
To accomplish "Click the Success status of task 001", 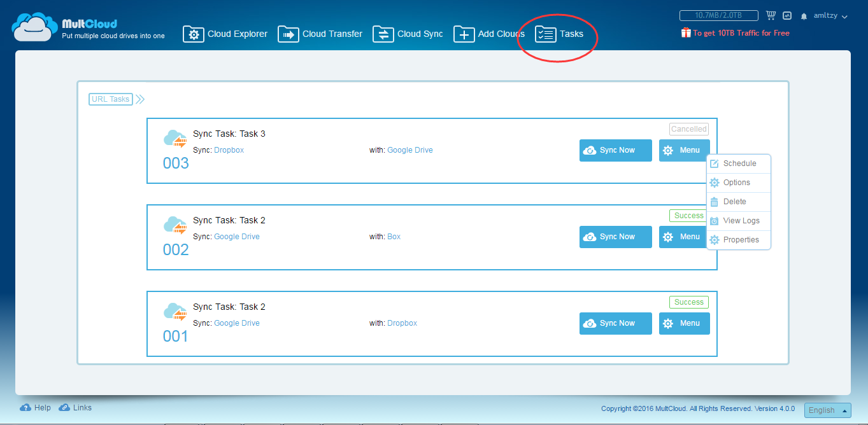I will coord(689,302).
